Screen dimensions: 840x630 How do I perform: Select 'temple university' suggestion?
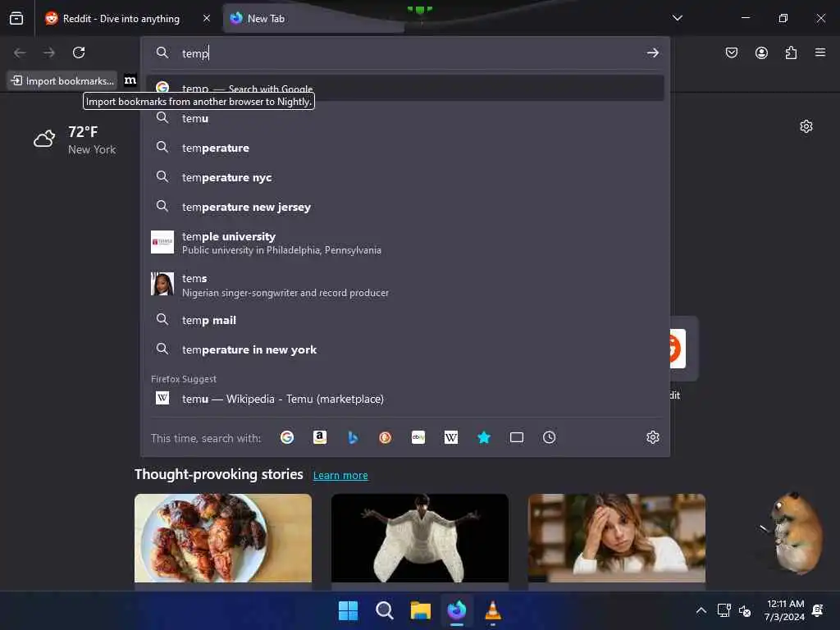click(x=405, y=243)
